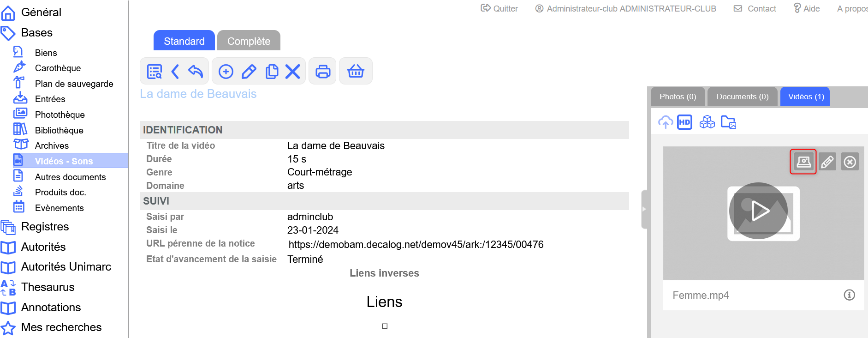Click the return arrow icon
The width and height of the screenshot is (868, 338).
pos(196,72)
